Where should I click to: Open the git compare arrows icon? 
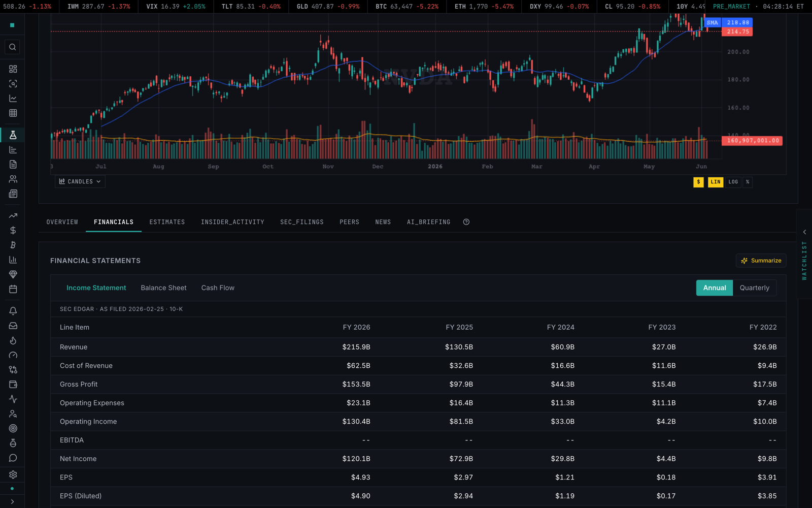coord(13,370)
